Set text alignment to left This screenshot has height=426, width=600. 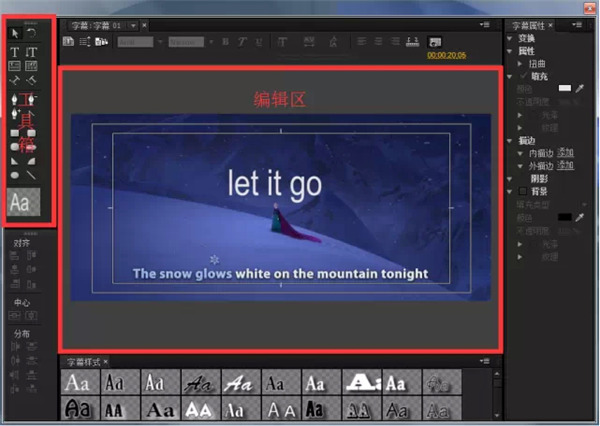click(x=361, y=41)
